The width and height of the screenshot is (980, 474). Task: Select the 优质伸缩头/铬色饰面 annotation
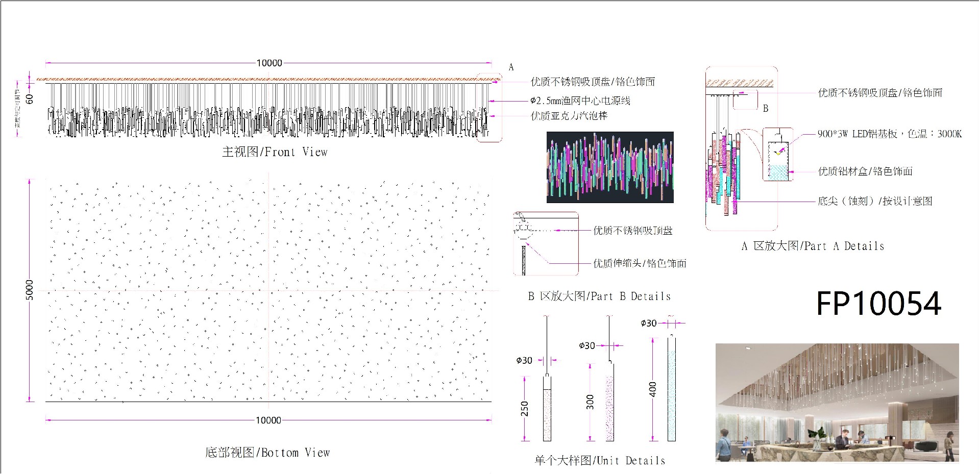pyautogui.click(x=640, y=263)
